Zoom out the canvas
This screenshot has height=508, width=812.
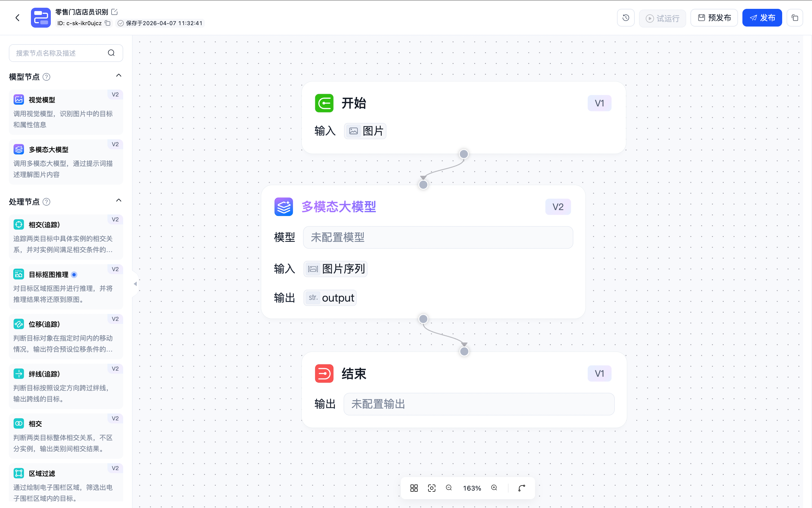tap(449, 488)
